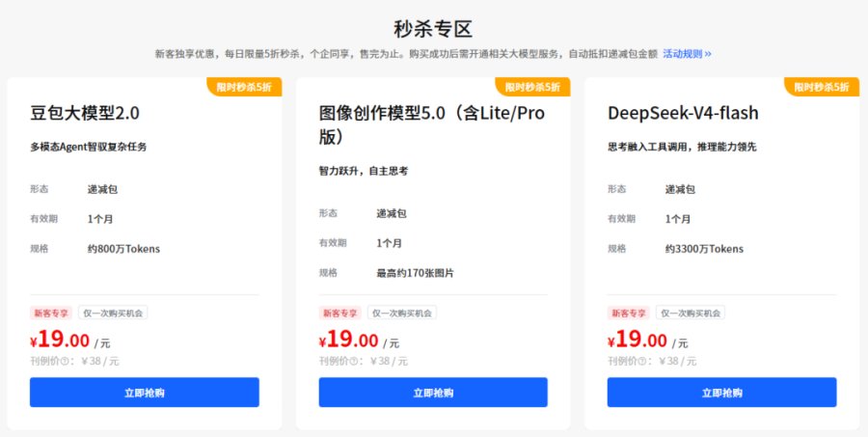Click the 限时秒杀5折 badge on 豆包大模型2.0 card

click(244, 87)
